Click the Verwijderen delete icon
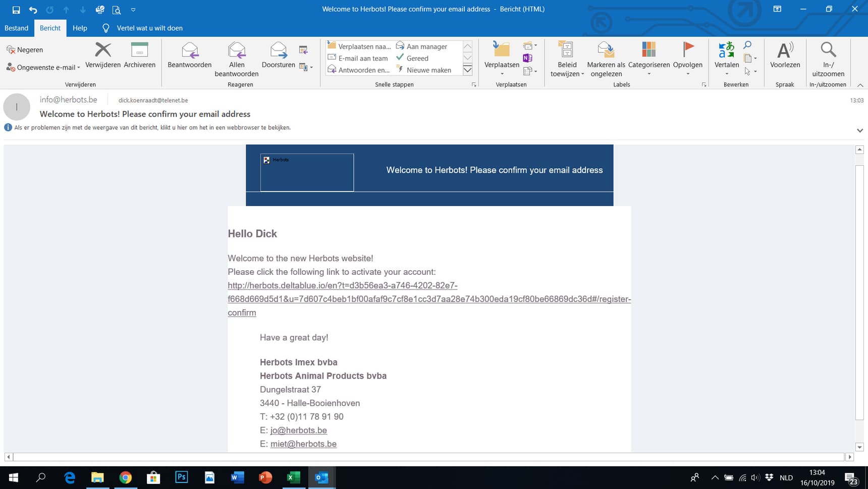The image size is (868, 489). [x=103, y=51]
